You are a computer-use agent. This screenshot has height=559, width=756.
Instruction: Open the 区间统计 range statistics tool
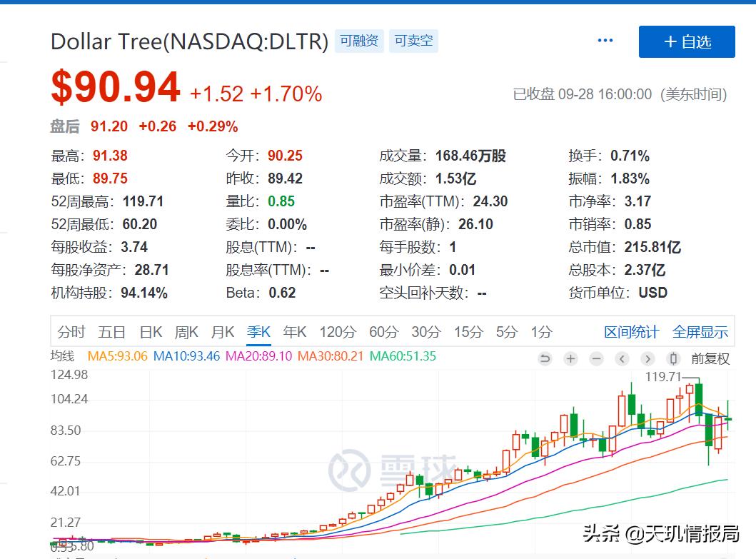pyautogui.click(x=631, y=331)
